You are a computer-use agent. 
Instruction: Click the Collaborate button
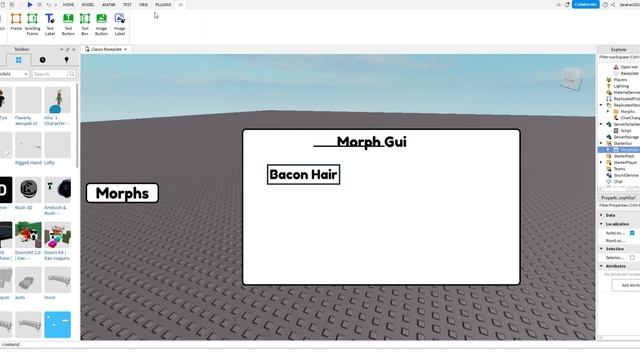[586, 4]
